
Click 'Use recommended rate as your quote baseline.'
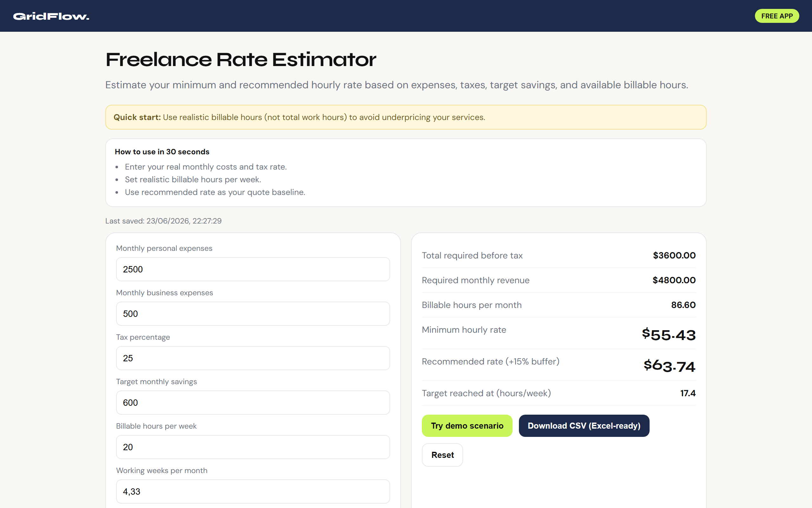click(x=215, y=192)
